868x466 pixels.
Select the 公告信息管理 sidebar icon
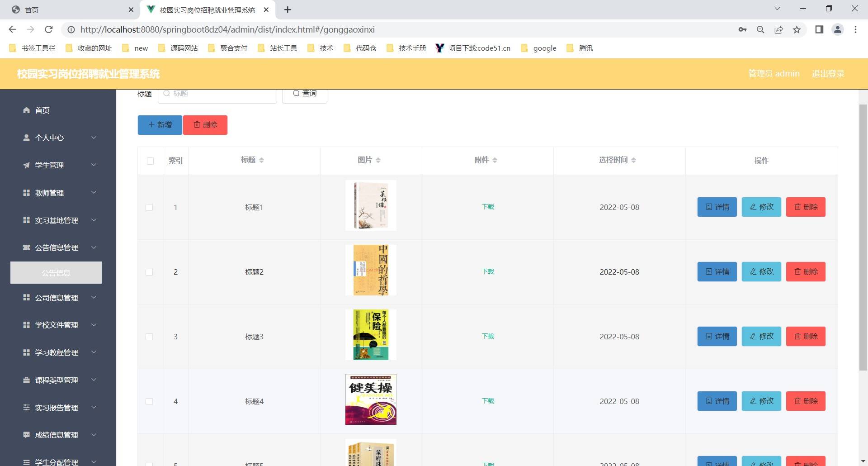coord(26,247)
